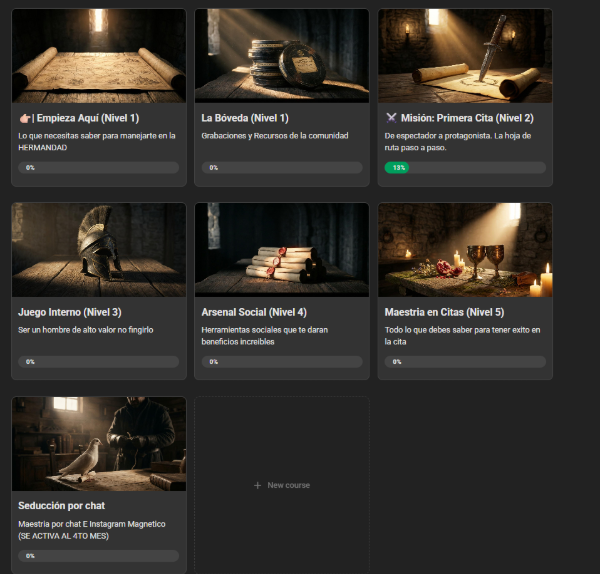Click the pointing hand emoji beside Empieza Aquí

[24, 117]
